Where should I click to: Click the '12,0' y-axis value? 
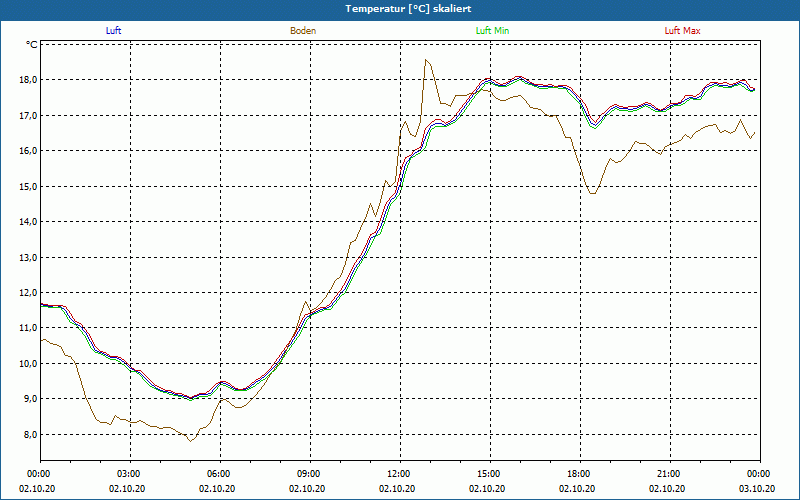click(x=29, y=293)
